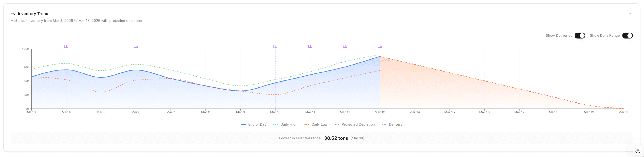Disable the Show Deliveries toggle
This screenshot has width=644, height=157.
[580, 35]
